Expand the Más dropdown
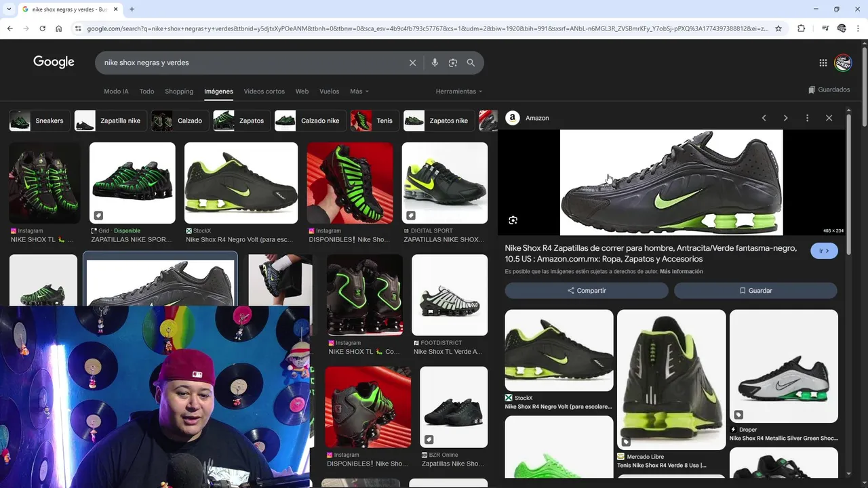The height and width of the screenshot is (488, 868). click(359, 91)
